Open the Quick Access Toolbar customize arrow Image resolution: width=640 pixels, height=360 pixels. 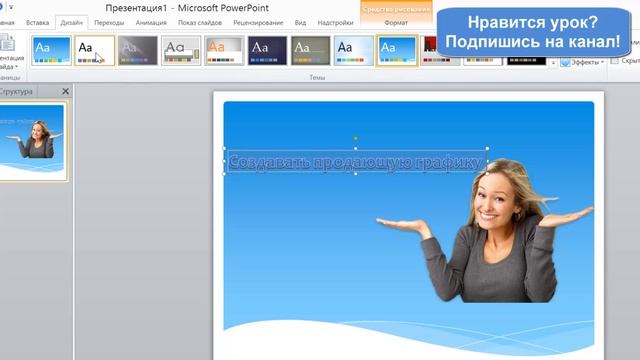click(11, 7)
